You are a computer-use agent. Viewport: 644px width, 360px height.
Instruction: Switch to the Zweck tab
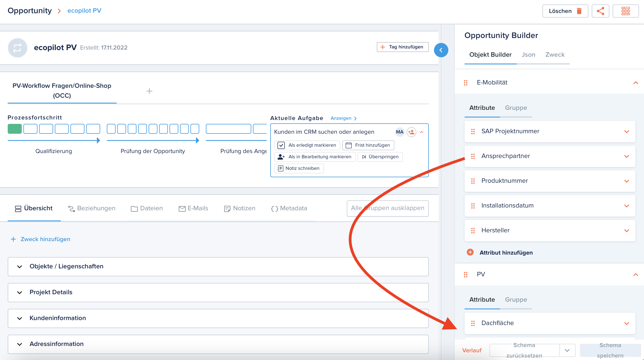point(555,54)
